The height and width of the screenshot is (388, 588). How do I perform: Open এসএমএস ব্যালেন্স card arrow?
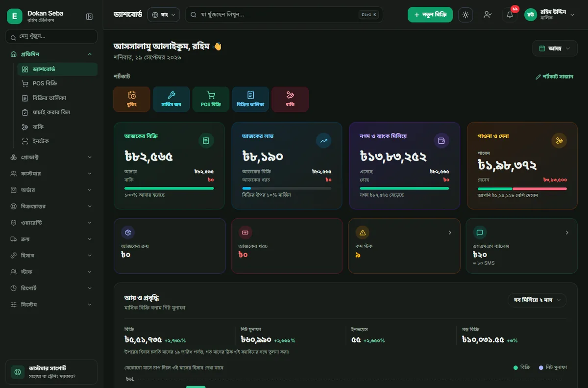point(567,233)
